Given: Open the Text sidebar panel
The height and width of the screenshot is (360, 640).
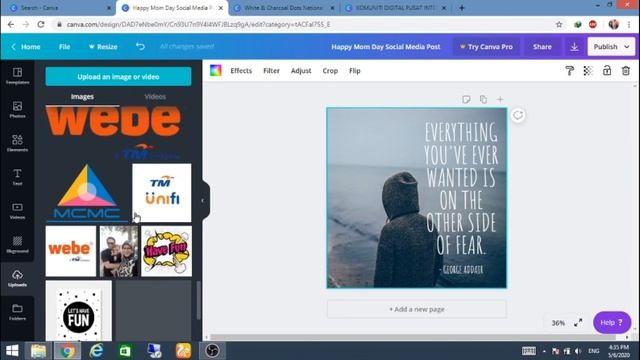Looking at the screenshot, I should (17, 177).
